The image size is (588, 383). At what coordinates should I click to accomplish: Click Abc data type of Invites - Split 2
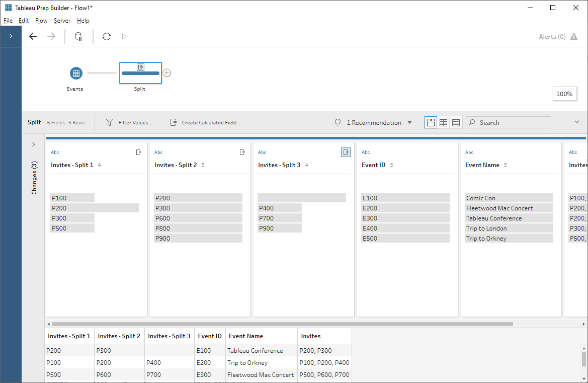pos(158,152)
